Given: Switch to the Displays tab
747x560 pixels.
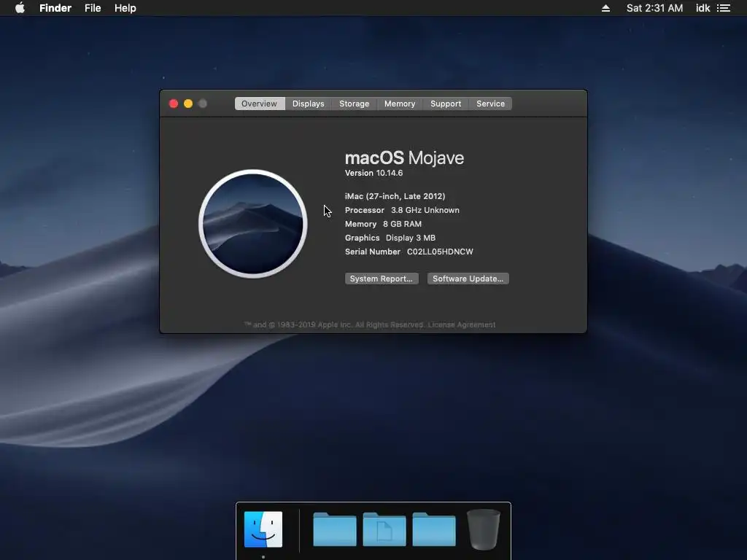Looking at the screenshot, I should (x=309, y=104).
